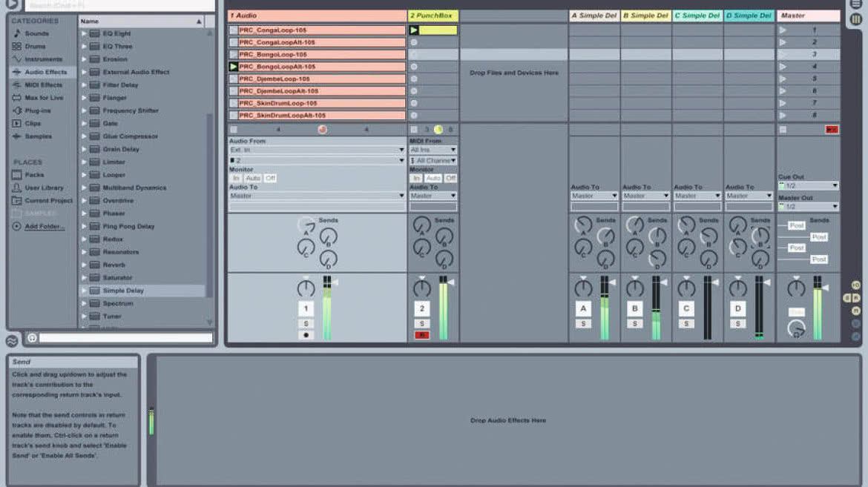Expand the EQ Eight device folder
868x487 pixels.
[84, 34]
